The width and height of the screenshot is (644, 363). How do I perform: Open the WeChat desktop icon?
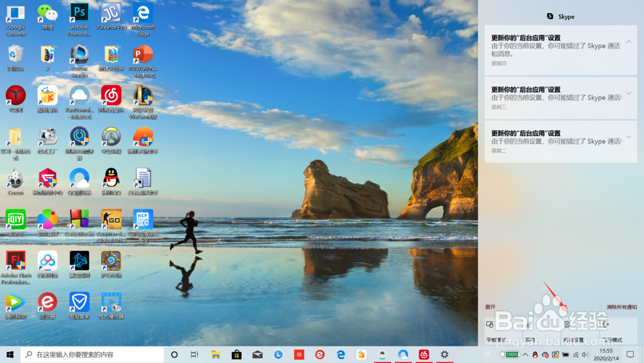pos(47,17)
